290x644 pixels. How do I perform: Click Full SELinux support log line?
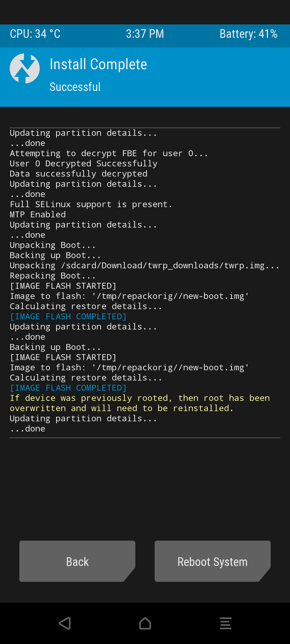[x=91, y=204]
